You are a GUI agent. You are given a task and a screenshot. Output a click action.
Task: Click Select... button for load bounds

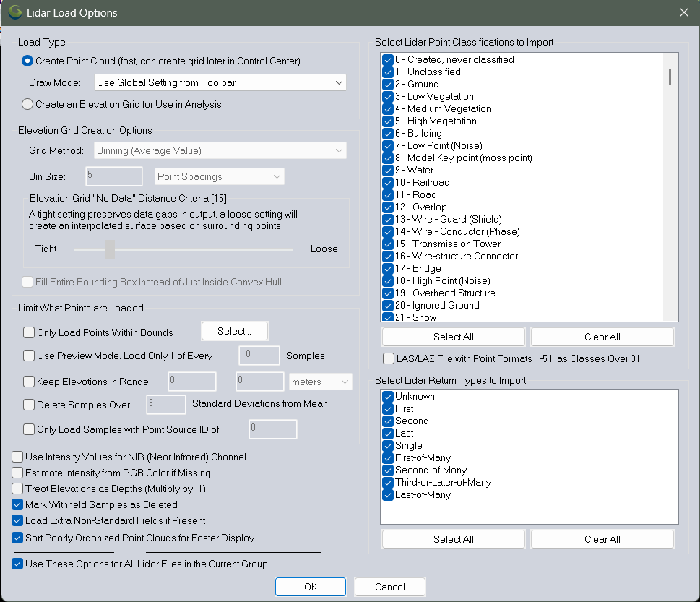click(234, 331)
